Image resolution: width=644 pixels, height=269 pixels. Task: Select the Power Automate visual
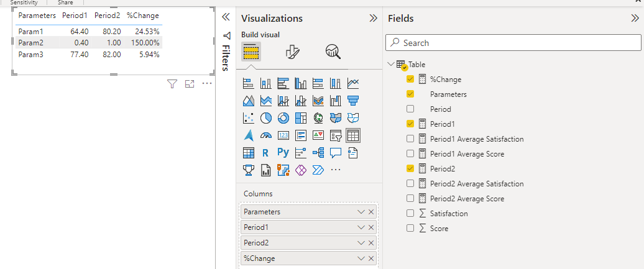point(318,170)
